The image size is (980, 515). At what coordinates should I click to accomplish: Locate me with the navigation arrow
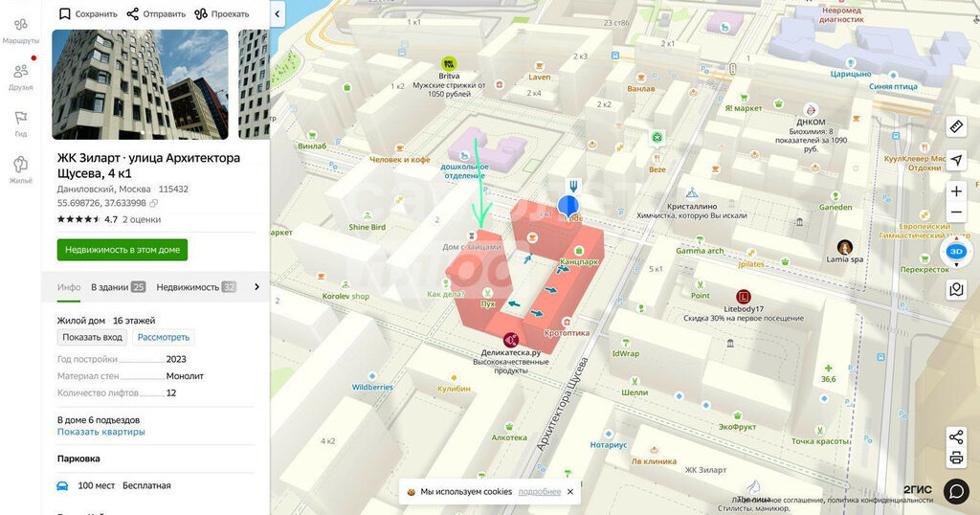click(956, 160)
